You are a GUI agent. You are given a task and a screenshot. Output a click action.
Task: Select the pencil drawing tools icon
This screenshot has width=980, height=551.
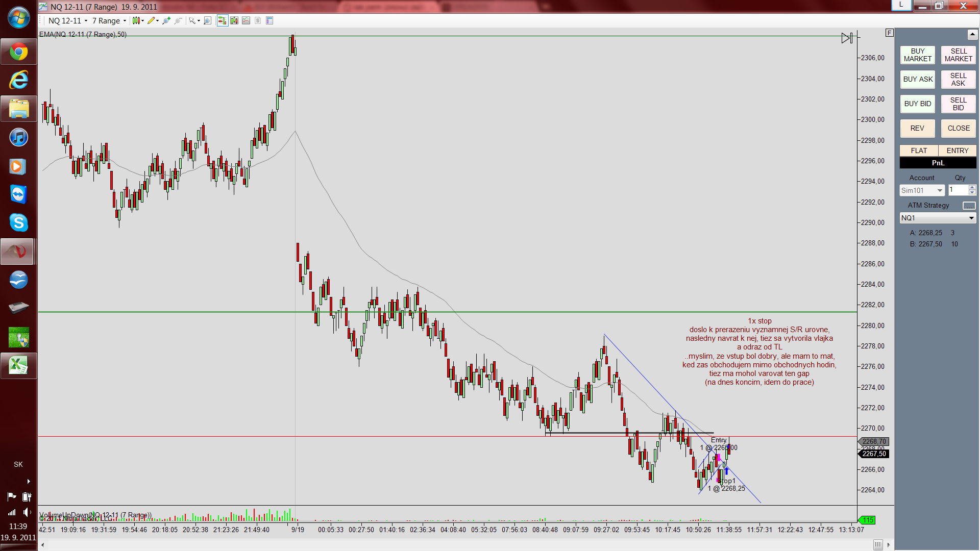click(x=151, y=21)
